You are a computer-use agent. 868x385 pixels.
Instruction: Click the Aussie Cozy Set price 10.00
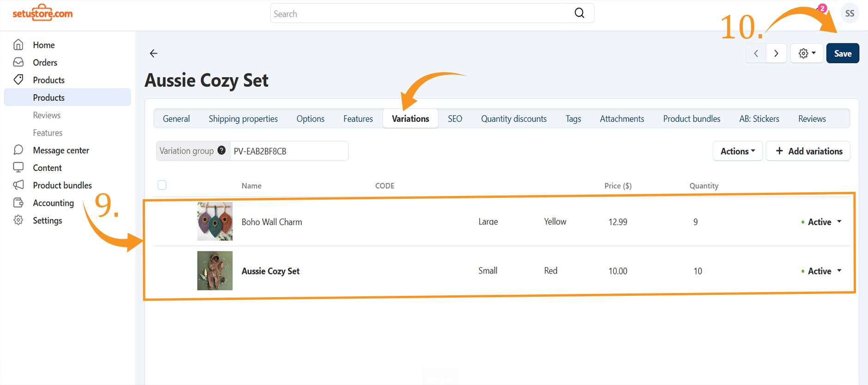tap(618, 271)
